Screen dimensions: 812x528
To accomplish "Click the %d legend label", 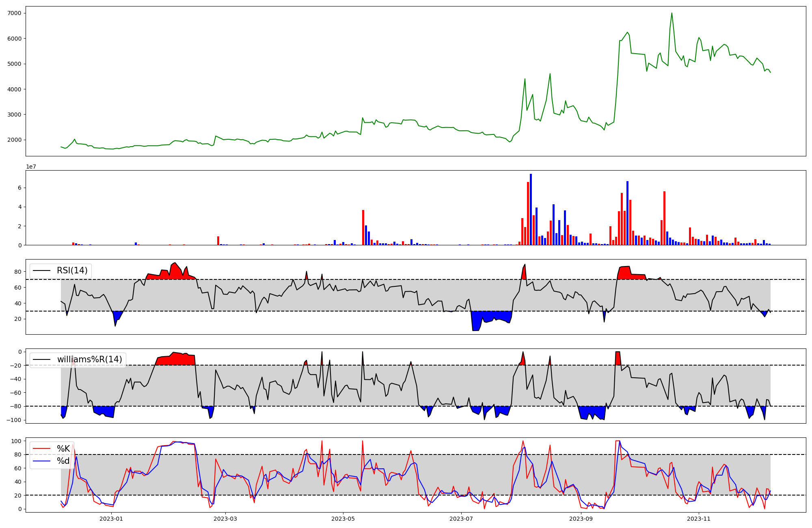I will (63, 461).
